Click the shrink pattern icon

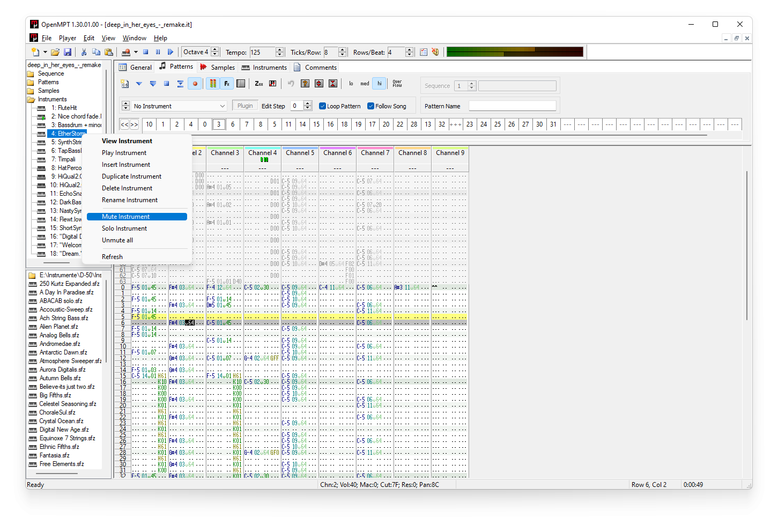click(x=333, y=84)
